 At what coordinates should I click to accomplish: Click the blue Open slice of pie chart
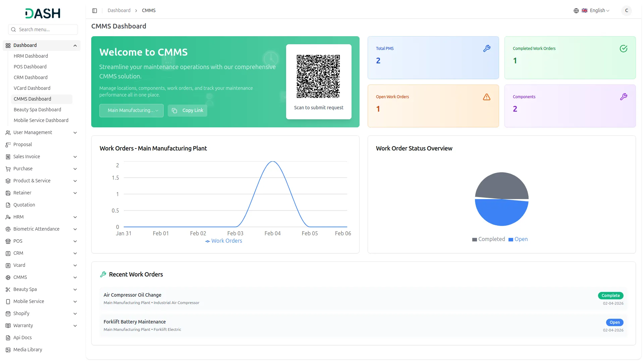[501, 213]
